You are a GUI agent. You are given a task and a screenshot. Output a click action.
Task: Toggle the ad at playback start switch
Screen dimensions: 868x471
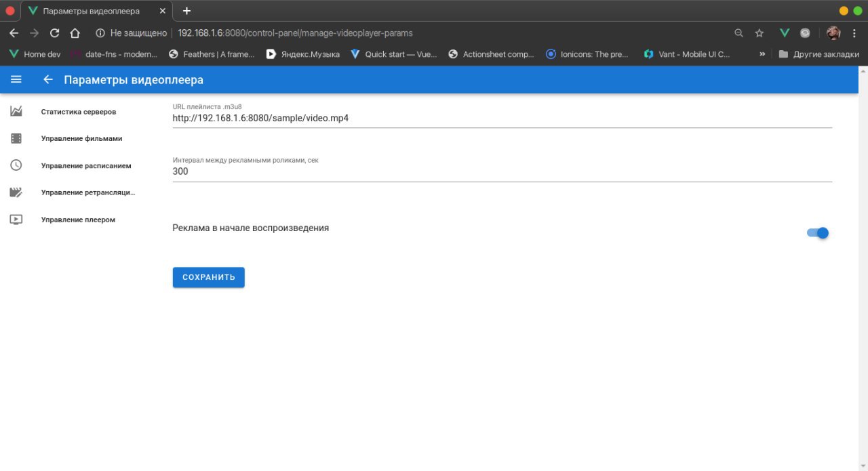(x=818, y=233)
